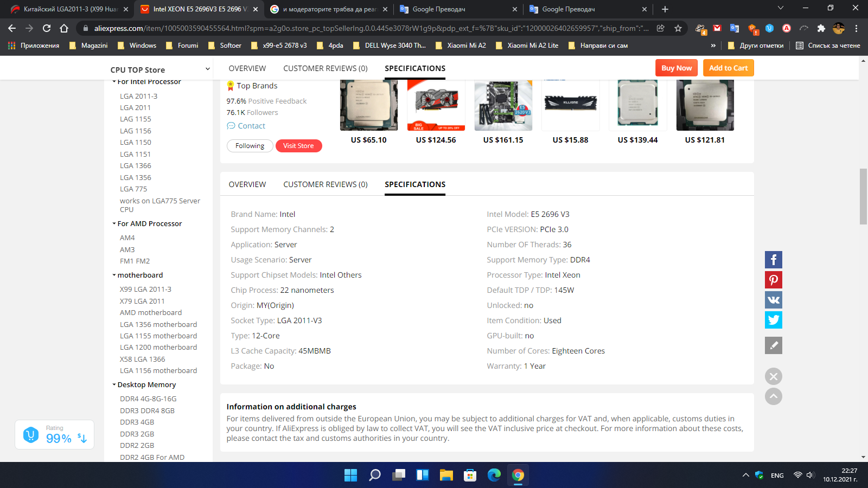Click the pencil feedback icon
The width and height of the screenshot is (868, 488).
774,345
